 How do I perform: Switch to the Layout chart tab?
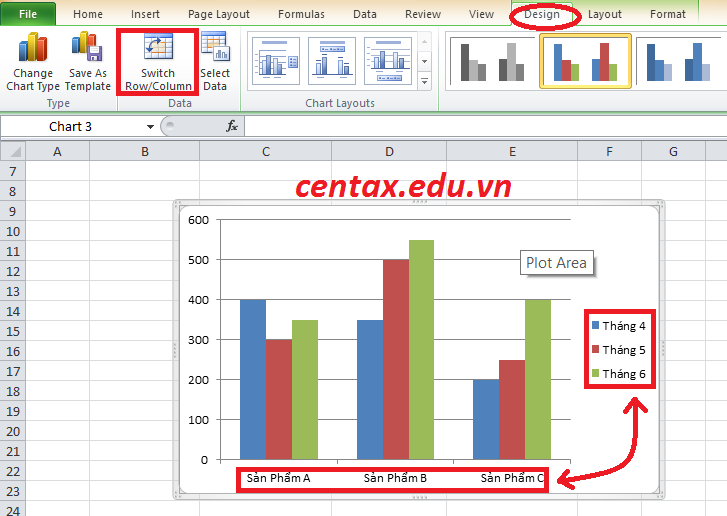coord(605,14)
